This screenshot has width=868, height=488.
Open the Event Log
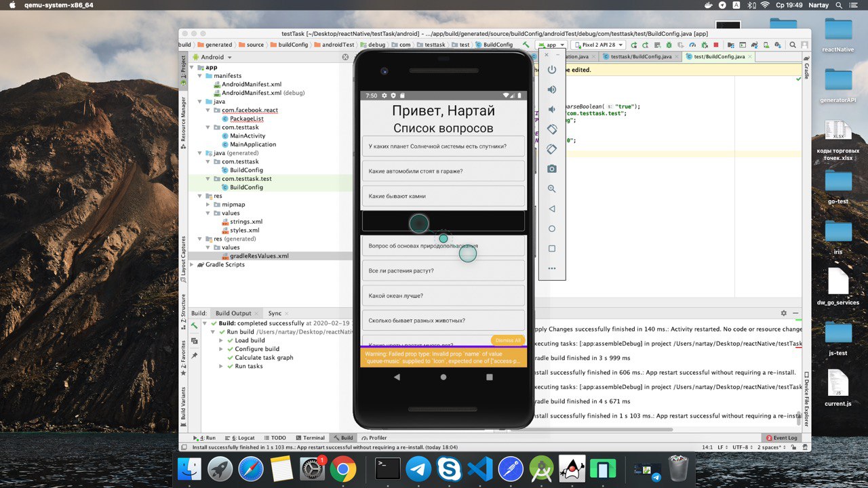[782, 438]
